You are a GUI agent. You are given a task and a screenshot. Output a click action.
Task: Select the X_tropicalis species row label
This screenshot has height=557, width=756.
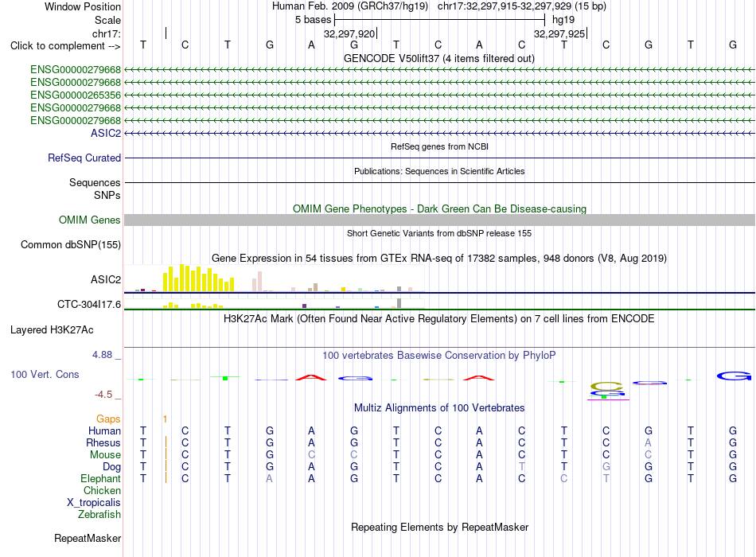click(x=94, y=503)
